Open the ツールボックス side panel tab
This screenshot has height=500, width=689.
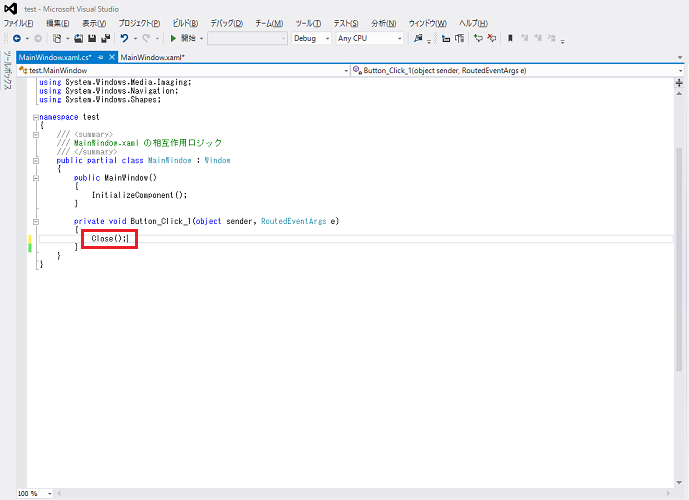tap(7, 70)
